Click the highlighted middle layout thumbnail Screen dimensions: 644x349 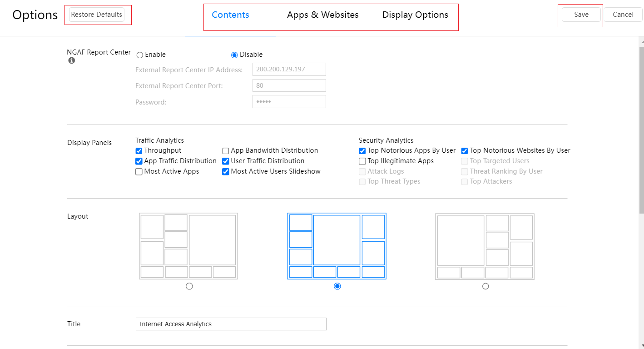337,246
